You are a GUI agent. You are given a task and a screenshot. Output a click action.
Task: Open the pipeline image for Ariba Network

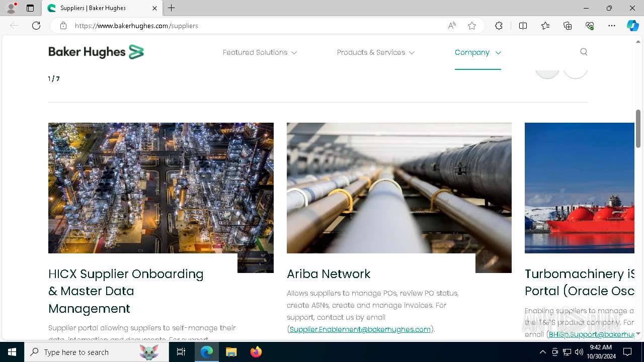click(x=399, y=188)
